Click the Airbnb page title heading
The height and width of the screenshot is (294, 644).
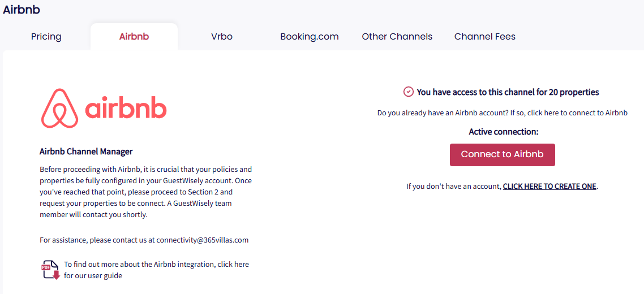tap(22, 10)
